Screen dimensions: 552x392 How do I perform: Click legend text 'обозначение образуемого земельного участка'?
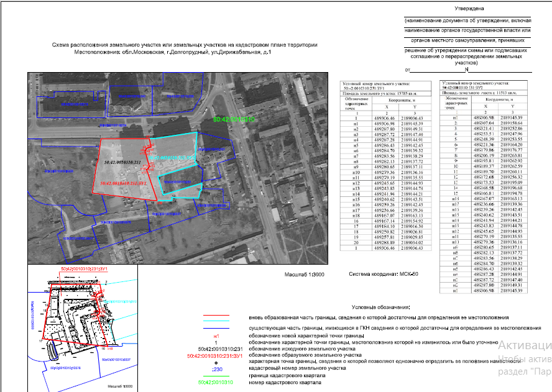click(305, 355)
